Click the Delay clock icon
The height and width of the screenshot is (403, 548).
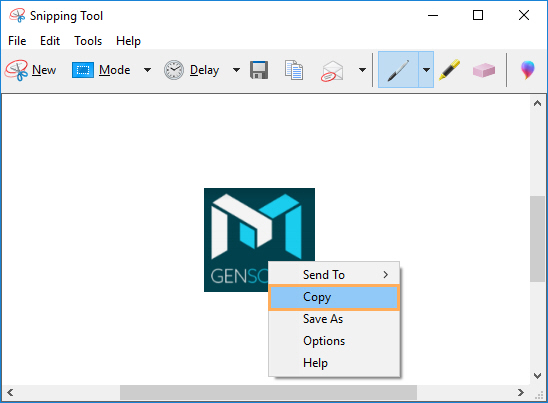[174, 70]
